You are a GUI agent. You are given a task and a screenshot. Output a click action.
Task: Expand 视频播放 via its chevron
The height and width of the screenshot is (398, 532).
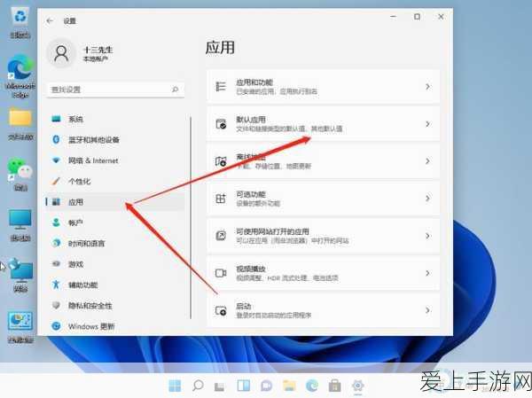coord(427,273)
